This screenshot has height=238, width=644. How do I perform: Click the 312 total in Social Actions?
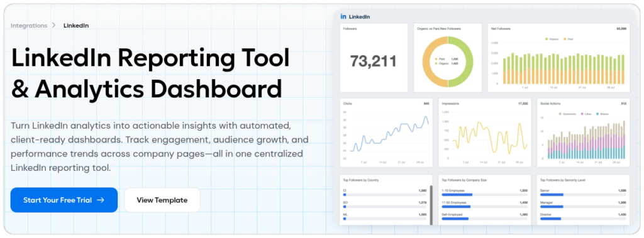pyautogui.click(x=623, y=104)
